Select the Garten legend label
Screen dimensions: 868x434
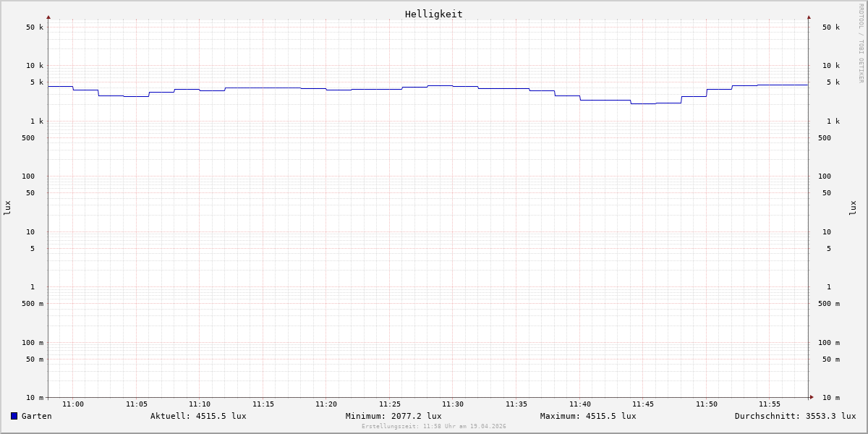point(36,416)
